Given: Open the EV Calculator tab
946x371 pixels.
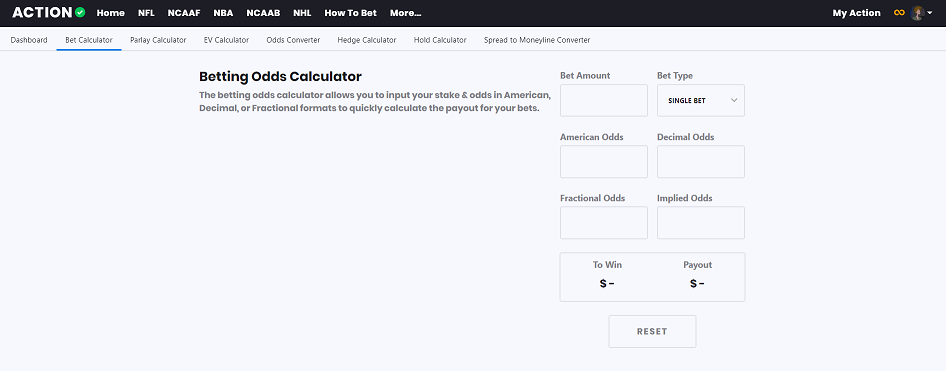Looking at the screenshot, I should pyautogui.click(x=226, y=40).
